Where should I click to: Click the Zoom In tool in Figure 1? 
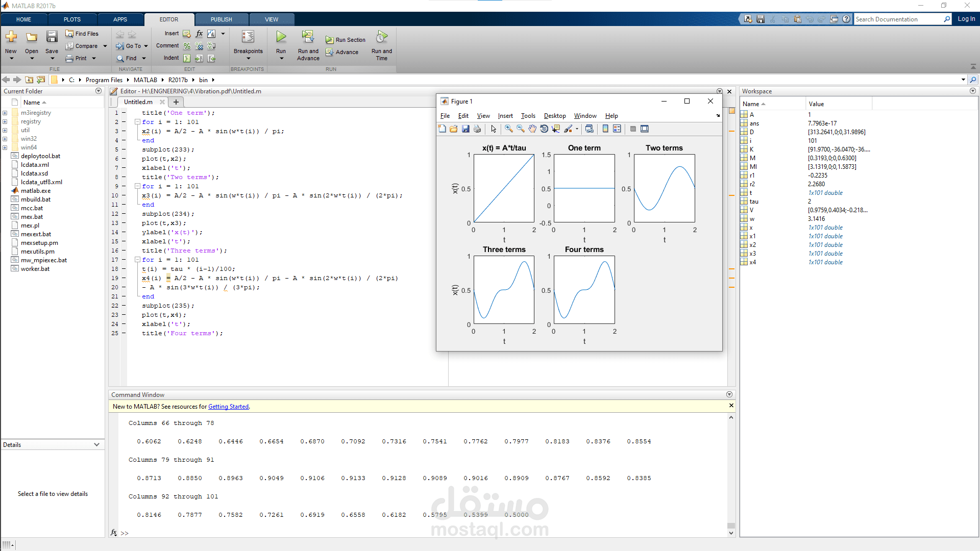[x=509, y=129]
